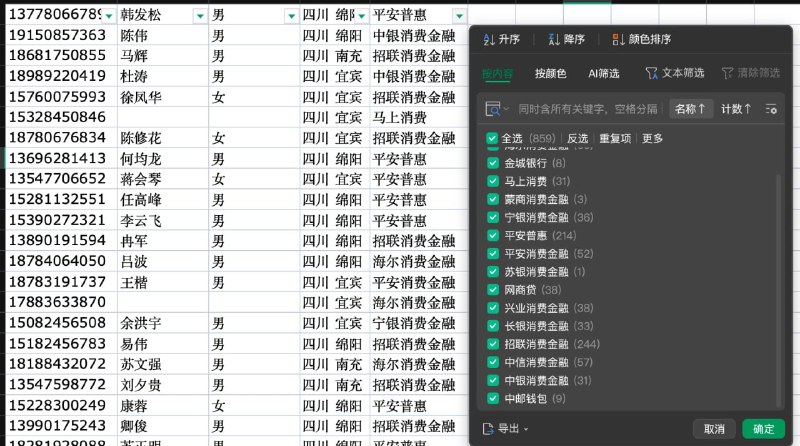This screenshot has width=800, height=446.
Task: Switch to the 按颜色 tab
Action: pyautogui.click(x=551, y=73)
